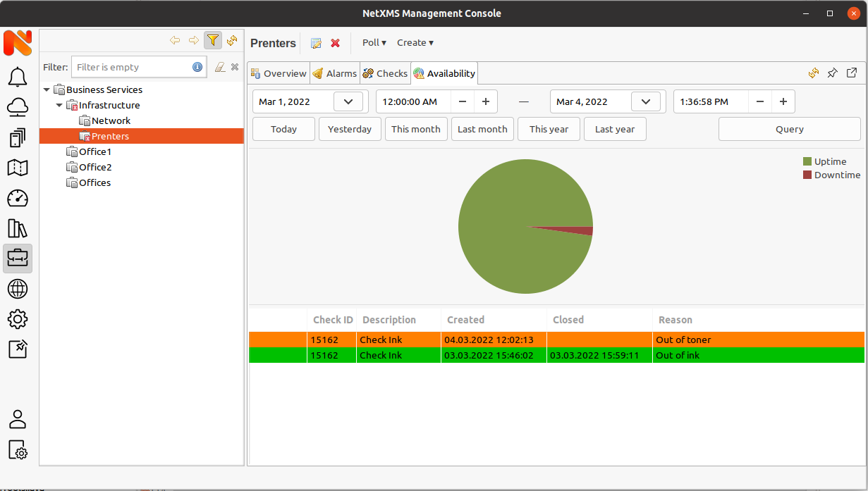Delete the Prenters object
The image size is (868, 491).
click(335, 43)
